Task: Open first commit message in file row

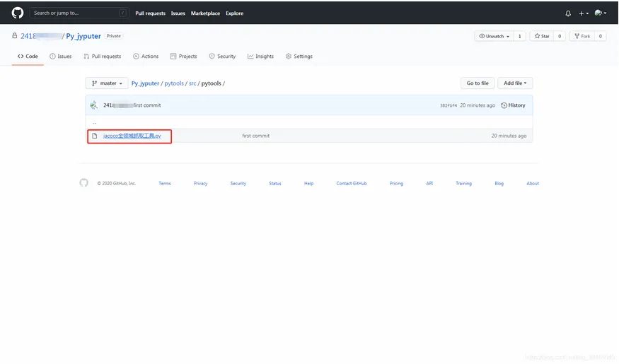Action: [x=256, y=136]
